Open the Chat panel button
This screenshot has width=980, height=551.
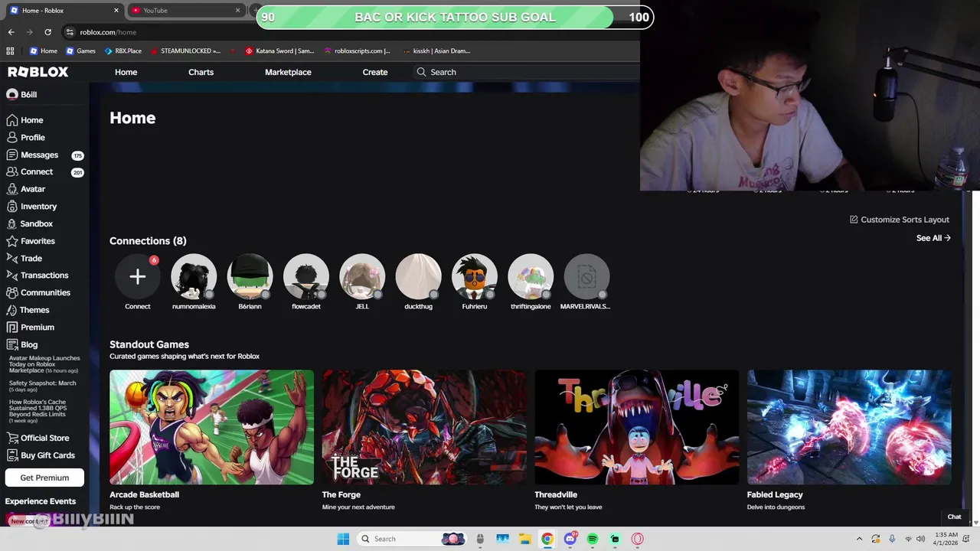[x=954, y=517]
